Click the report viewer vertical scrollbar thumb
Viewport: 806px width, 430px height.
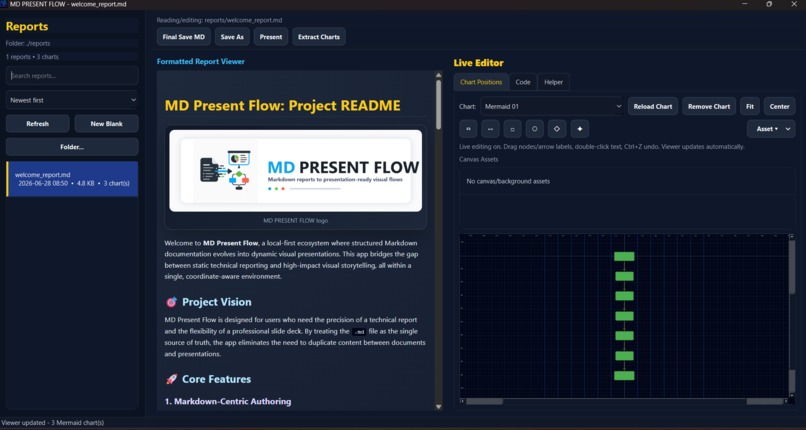[438, 105]
